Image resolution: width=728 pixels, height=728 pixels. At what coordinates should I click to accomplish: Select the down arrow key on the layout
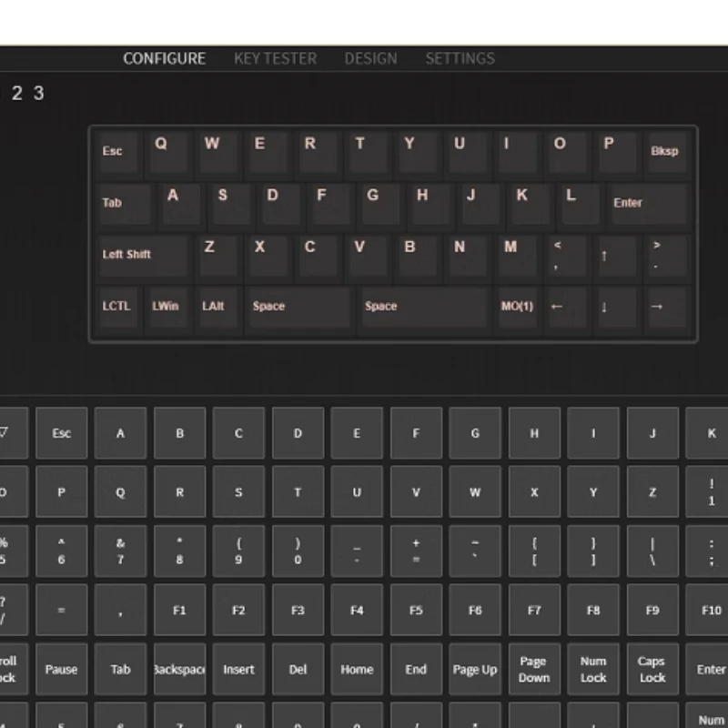coord(617,308)
